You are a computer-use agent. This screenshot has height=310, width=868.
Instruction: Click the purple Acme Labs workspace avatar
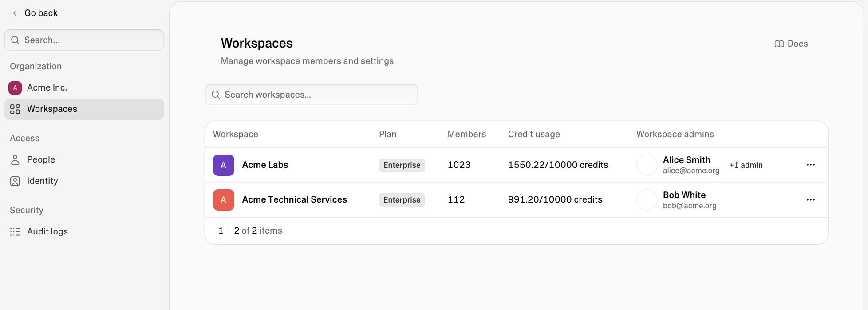coord(224,165)
